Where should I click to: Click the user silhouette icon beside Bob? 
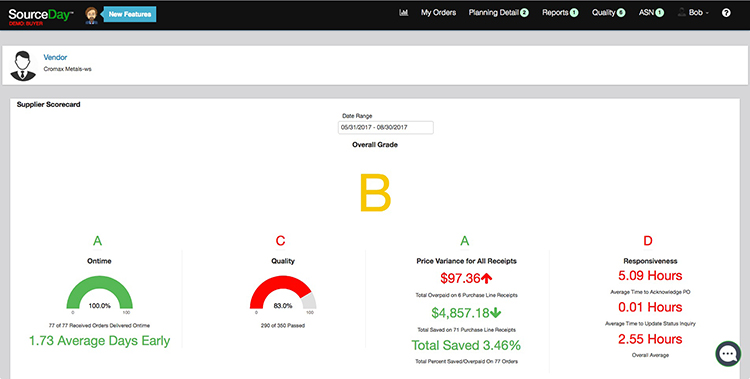[x=682, y=12]
